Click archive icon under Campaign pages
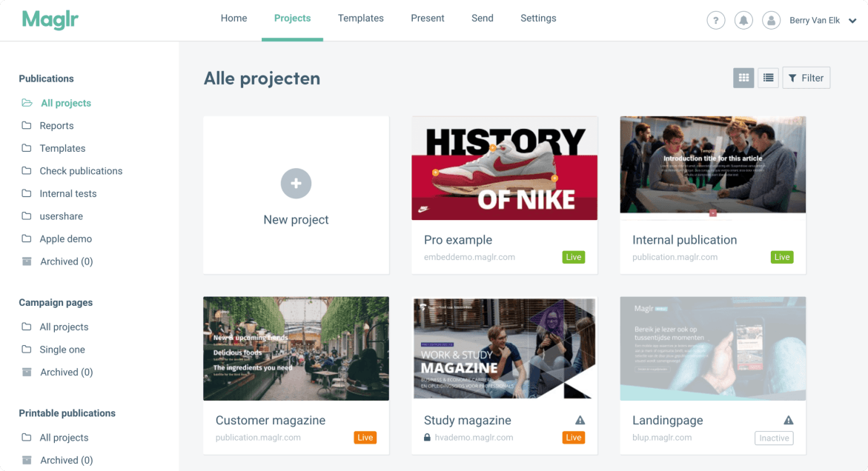The height and width of the screenshot is (471, 868). [x=27, y=372]
